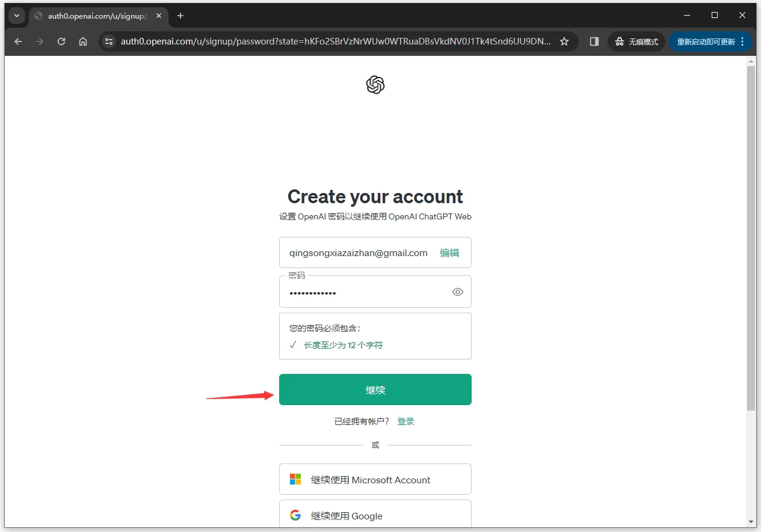Select the auth0.openai.com signup tab
This screenshot has height=532, width=761.
point(100,16)
